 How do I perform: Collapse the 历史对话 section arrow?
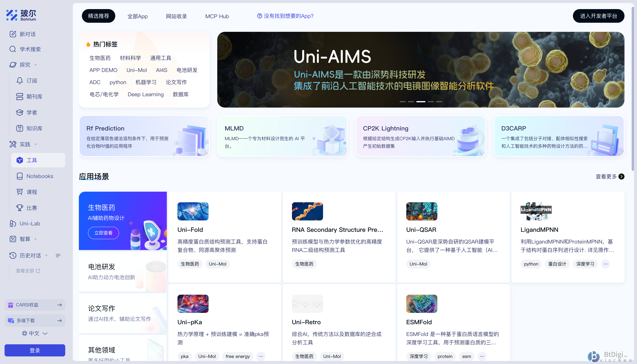(46, 255)
